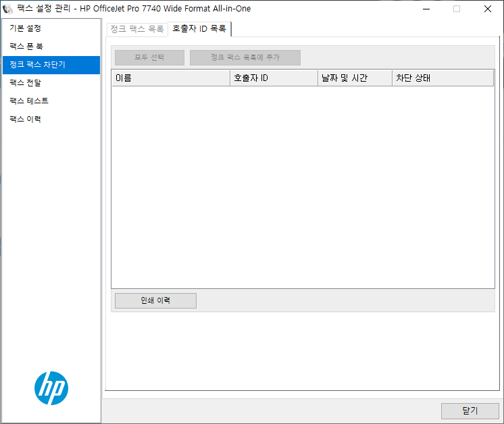Sort by the 이름 column header
The height and width of the screenshot is (424, 504).
[171, 78]
